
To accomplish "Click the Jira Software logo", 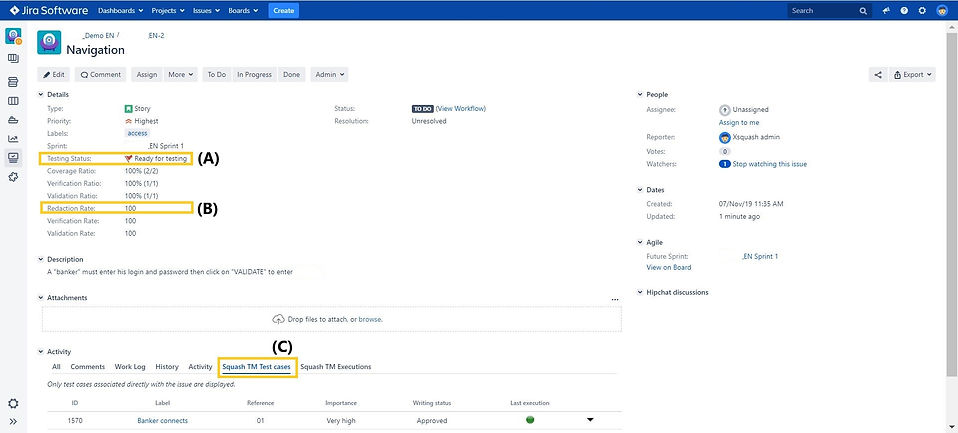I will coord(48,10).
